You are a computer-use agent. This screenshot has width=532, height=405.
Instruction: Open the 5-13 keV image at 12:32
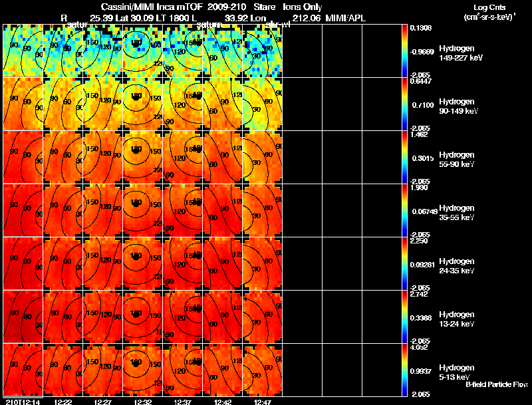[x=143, y=370]
